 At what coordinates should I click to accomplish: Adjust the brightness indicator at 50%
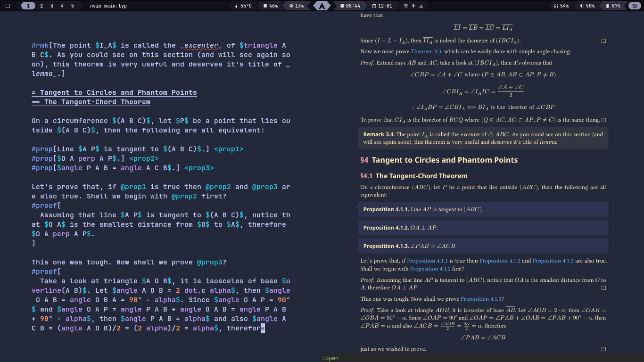point(582,6)
